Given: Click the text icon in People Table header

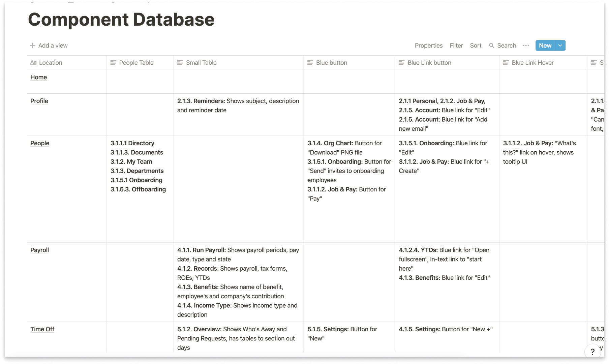Looking at the screenshot, I should click(x=113, y=63).
